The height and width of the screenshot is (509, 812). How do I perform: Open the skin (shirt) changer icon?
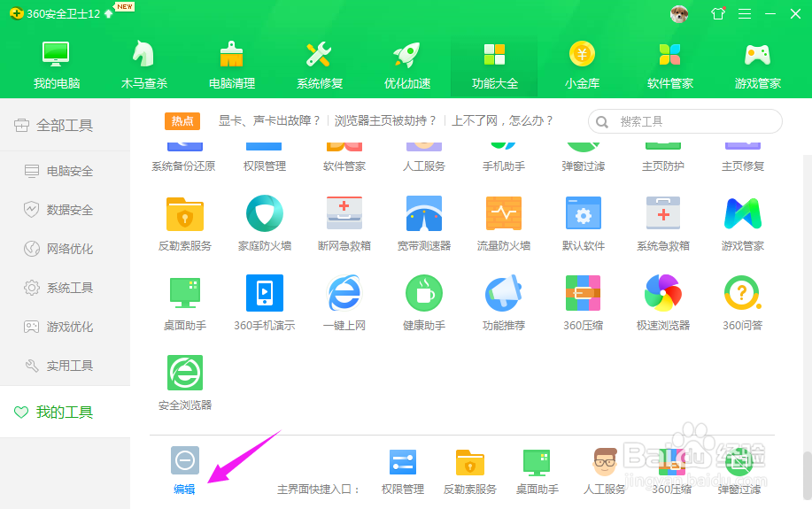coord(718,13)
